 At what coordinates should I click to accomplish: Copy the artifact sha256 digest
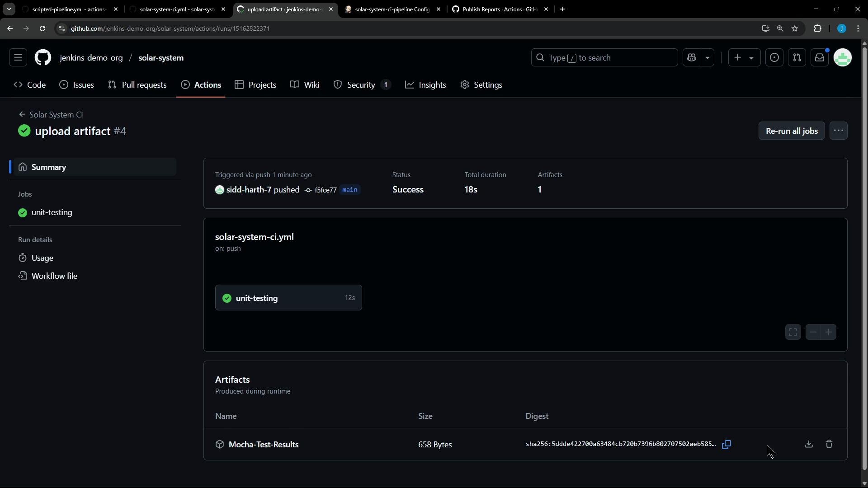pos(726,445)
